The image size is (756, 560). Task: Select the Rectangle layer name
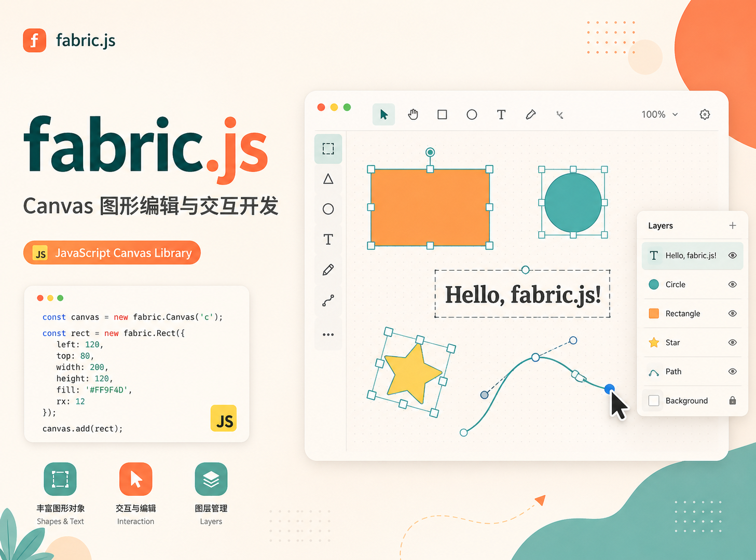click(x=683, y=314)
